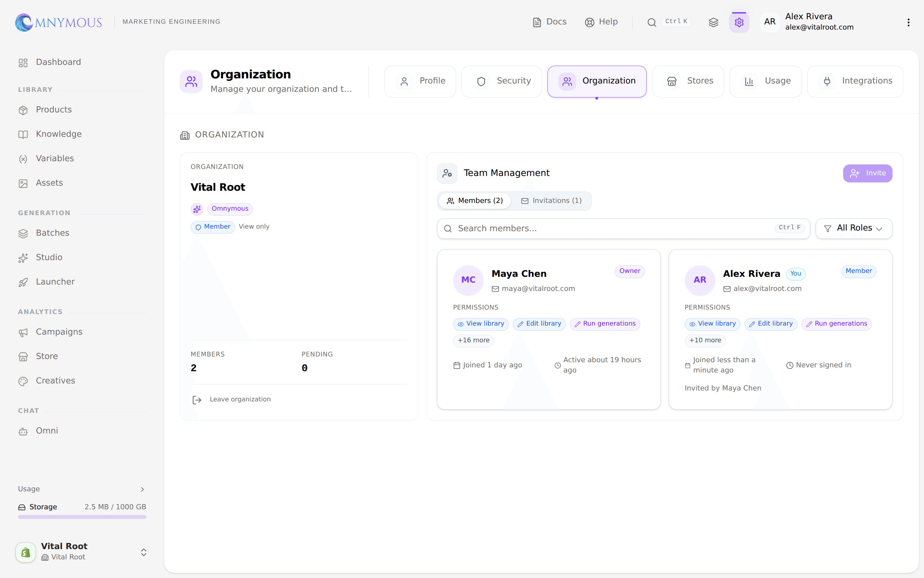This screenshot has width=924, height=578.
Task: Click 'Joined 1 day ago' on Maya's card
Action: [488, 365]
